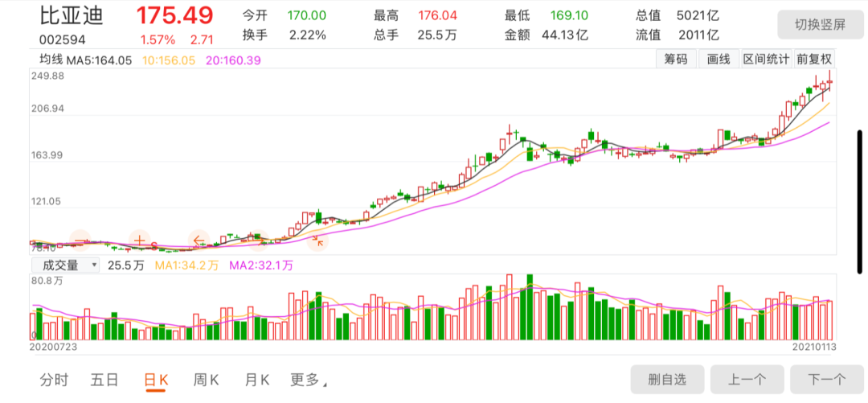Click the vertical scrollbar on the right
This screenshot has height=403, width=868.
[859, 203]
